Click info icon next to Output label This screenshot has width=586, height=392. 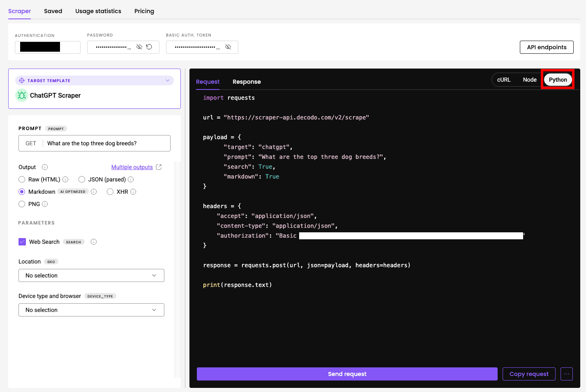(x=45, y=167)
